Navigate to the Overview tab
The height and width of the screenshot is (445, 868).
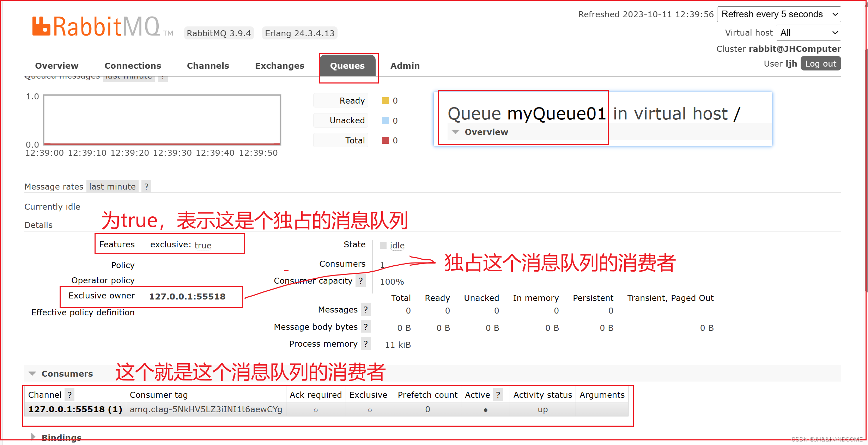[x=57, y=65]
